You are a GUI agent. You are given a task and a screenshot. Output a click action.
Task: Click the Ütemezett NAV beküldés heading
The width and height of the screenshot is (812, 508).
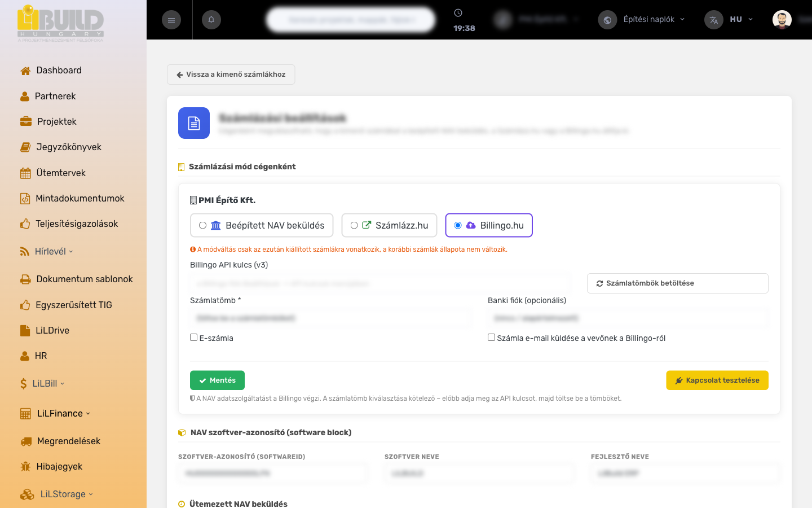click(x=239, y=504)
